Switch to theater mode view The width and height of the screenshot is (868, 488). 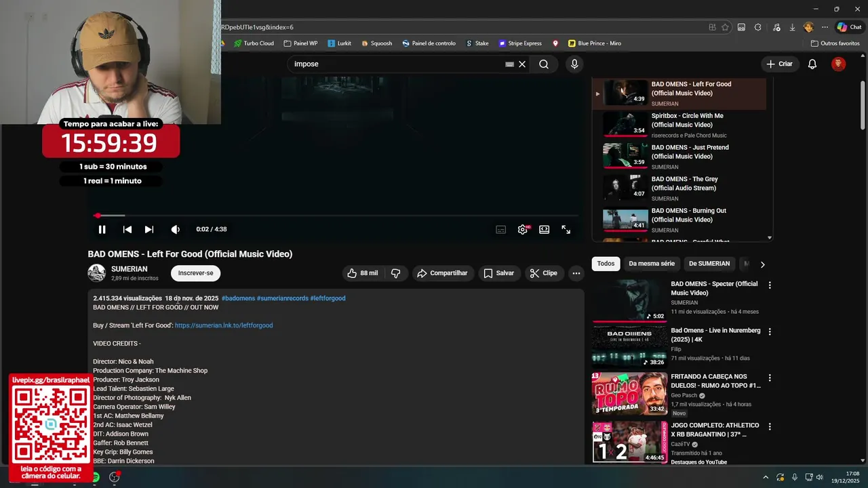544,230
